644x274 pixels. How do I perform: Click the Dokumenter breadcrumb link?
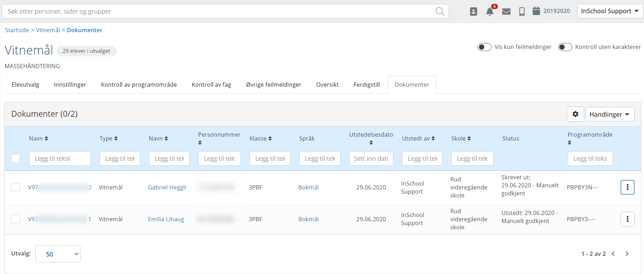click(85, 30)
